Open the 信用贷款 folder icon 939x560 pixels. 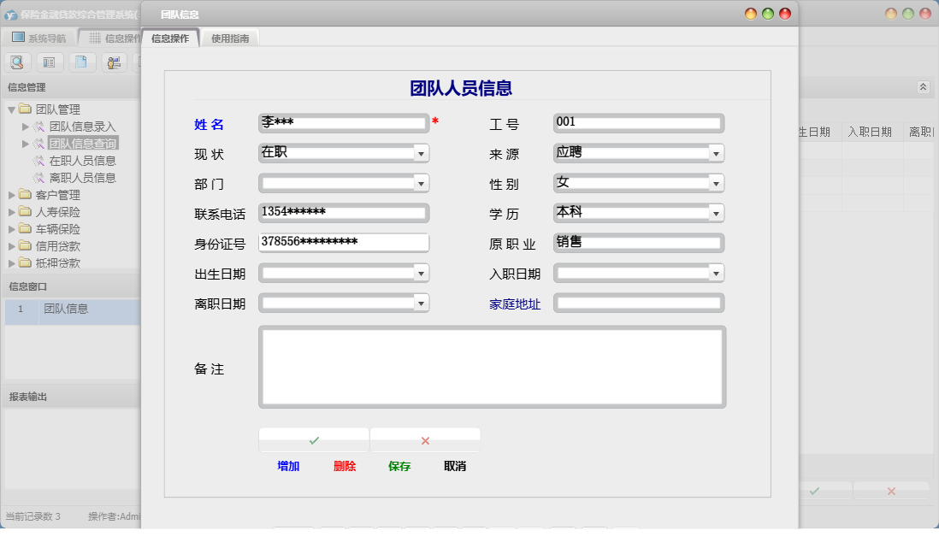[24, 245]
